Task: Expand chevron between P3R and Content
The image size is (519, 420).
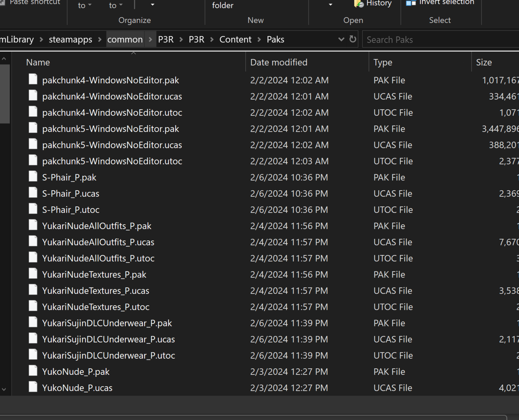Action: pos(212,39)
